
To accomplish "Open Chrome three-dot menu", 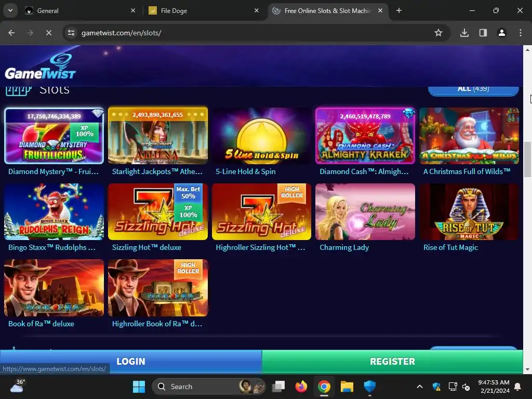I will click(521, 33).
